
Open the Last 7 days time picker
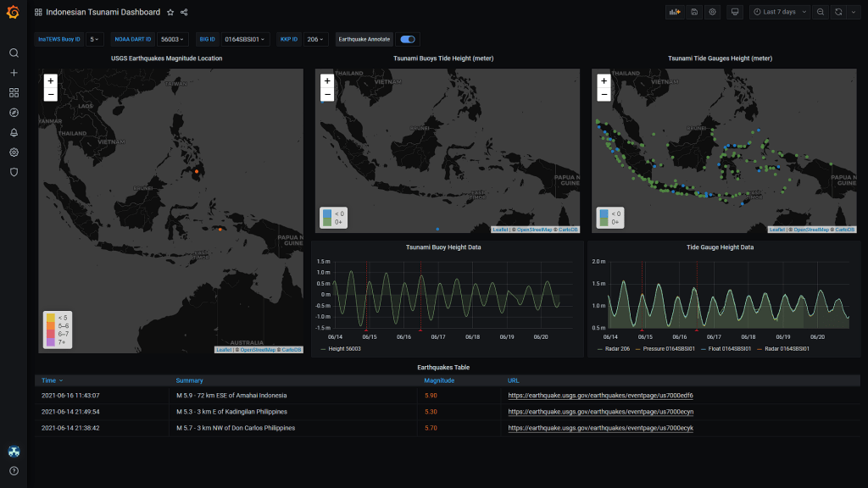point(778,12)
